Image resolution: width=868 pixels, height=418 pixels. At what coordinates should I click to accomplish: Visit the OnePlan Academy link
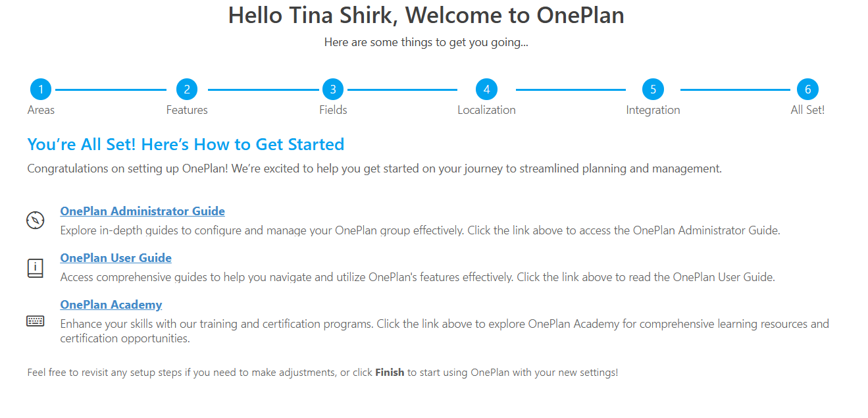[x=111, y=305]
